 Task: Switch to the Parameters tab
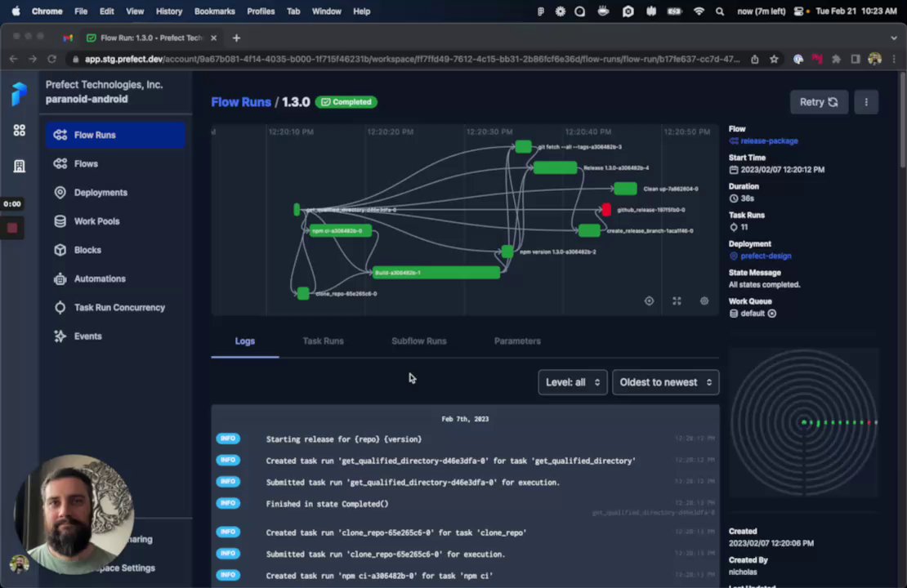517,341
